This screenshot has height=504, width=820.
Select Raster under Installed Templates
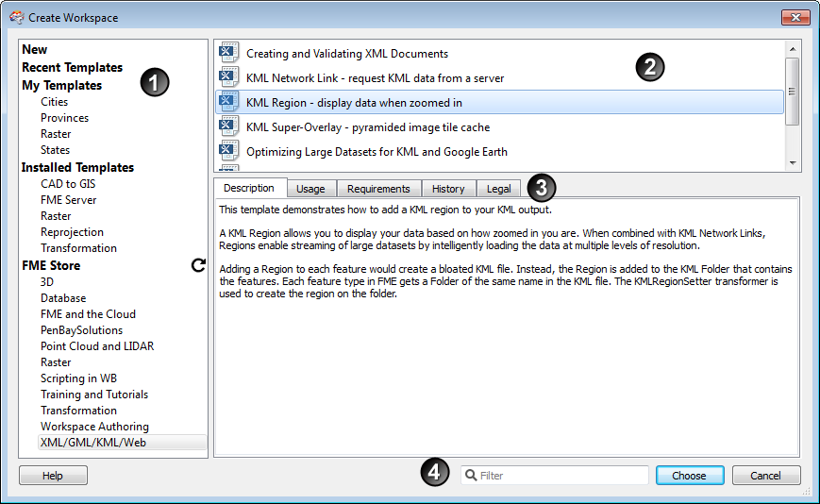[56, 216]
